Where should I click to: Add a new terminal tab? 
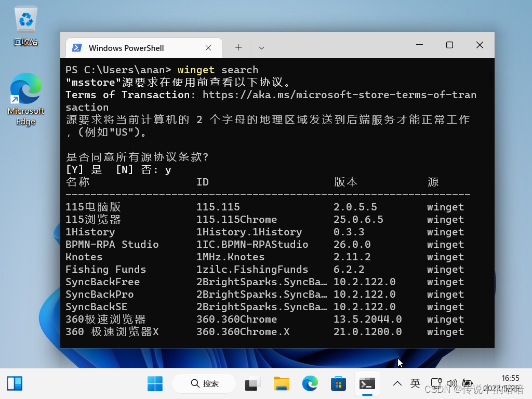(238, 47)
